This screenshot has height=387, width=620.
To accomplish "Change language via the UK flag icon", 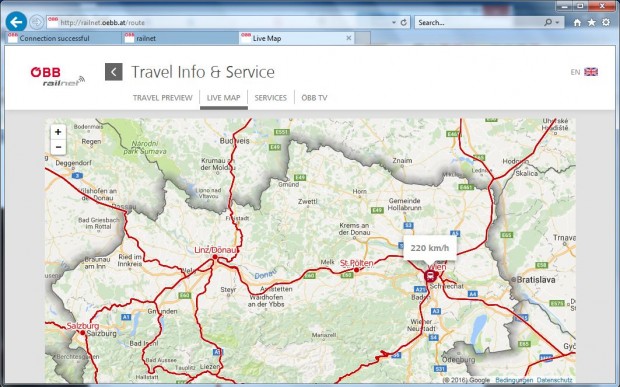I will [591, 72].
